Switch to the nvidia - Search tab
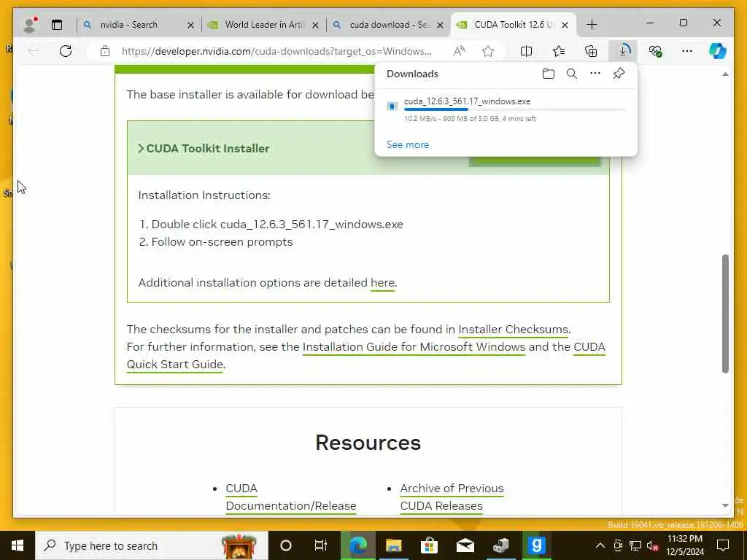Screen dimensions: 747x560 point(128,25)
